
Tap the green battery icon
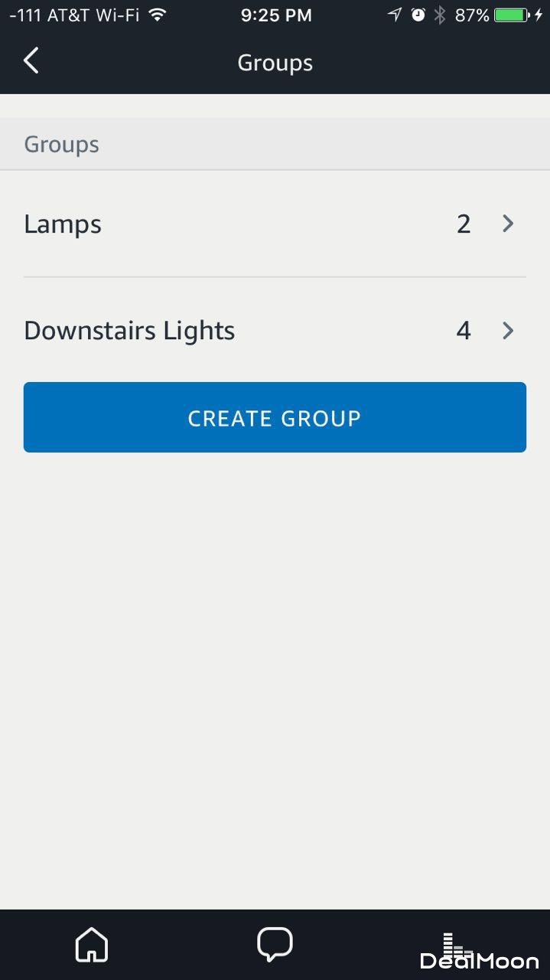click(511, 15)
